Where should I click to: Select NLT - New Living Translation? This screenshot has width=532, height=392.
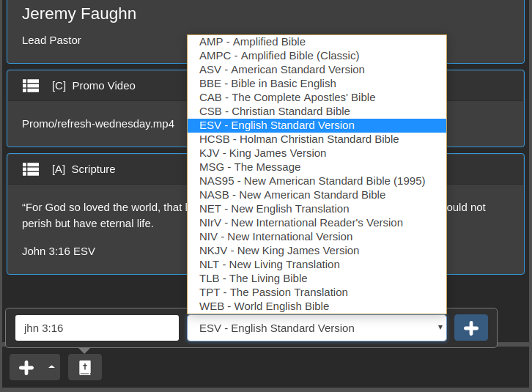(x=317, y=265)
